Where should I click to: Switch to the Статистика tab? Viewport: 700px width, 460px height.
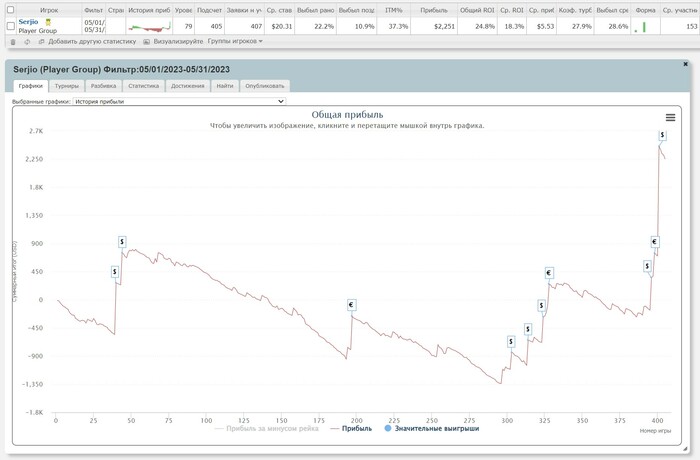point(143,86)
